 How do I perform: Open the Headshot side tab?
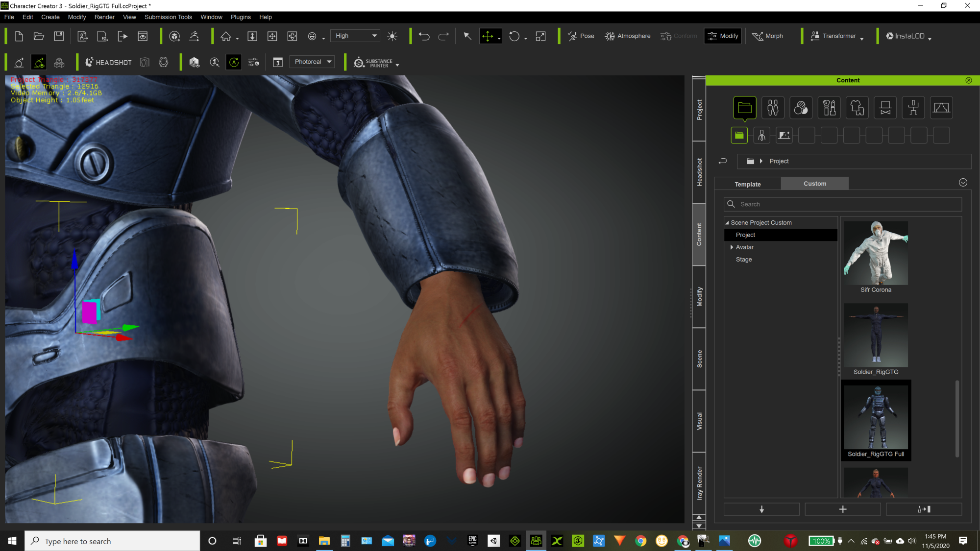[x=699, y=172]
